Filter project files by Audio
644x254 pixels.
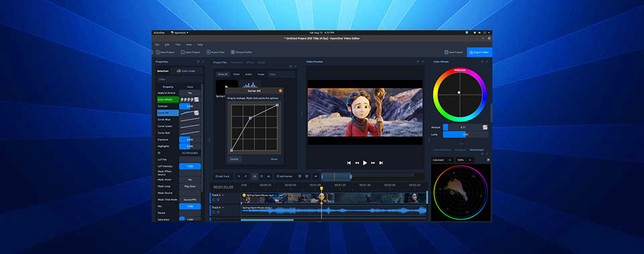pos(248,75)
